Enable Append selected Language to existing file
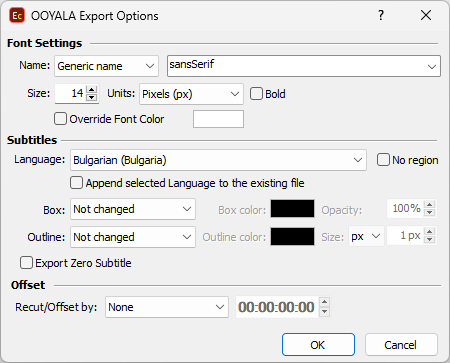This screenshot has width=450, height=363. 76,183
